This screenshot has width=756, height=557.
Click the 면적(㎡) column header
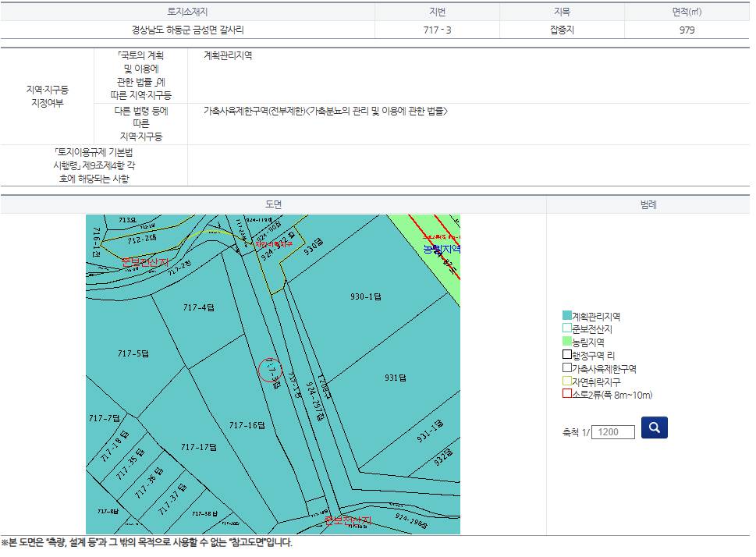(687, 12)
